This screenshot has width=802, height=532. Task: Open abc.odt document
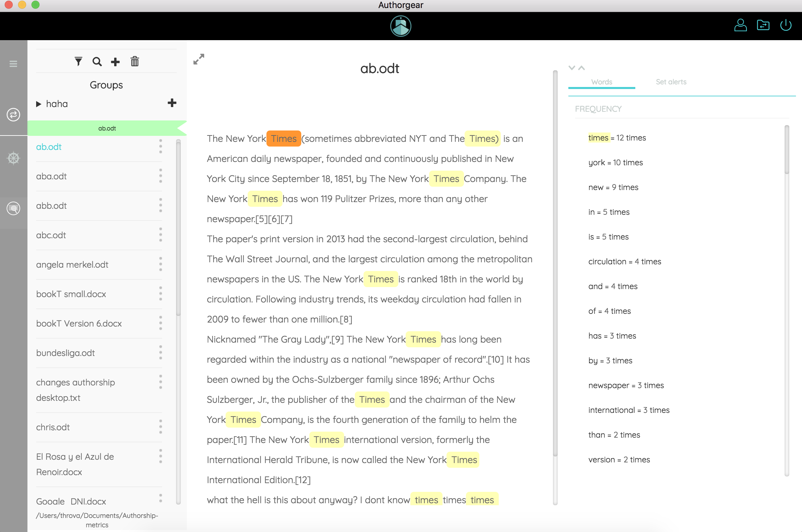click(51, 236)
